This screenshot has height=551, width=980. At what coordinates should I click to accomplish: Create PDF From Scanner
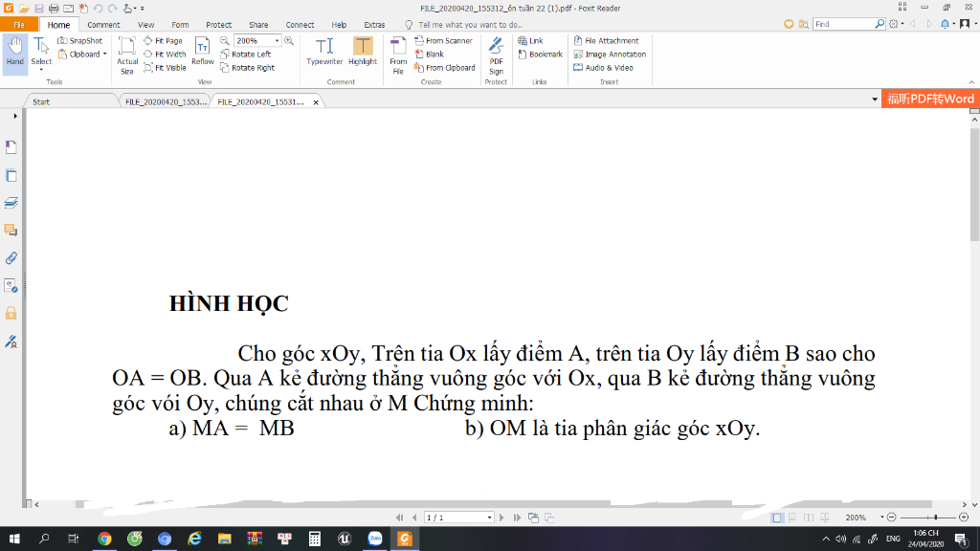[x=444, y=40]
